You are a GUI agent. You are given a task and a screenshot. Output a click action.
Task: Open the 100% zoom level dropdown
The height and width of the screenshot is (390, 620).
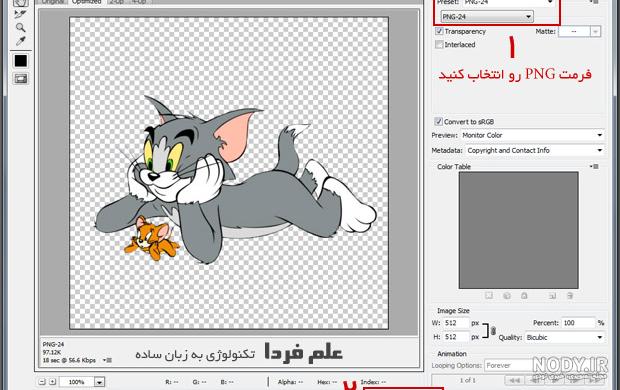point(100,382)
